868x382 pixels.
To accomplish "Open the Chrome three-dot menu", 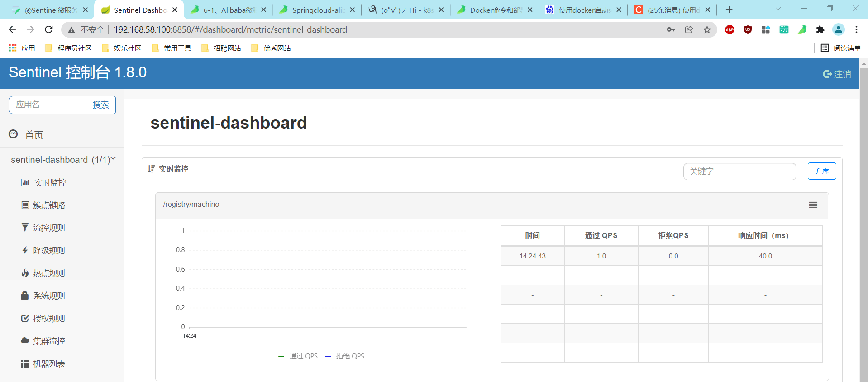I will (x=856, y=30).
